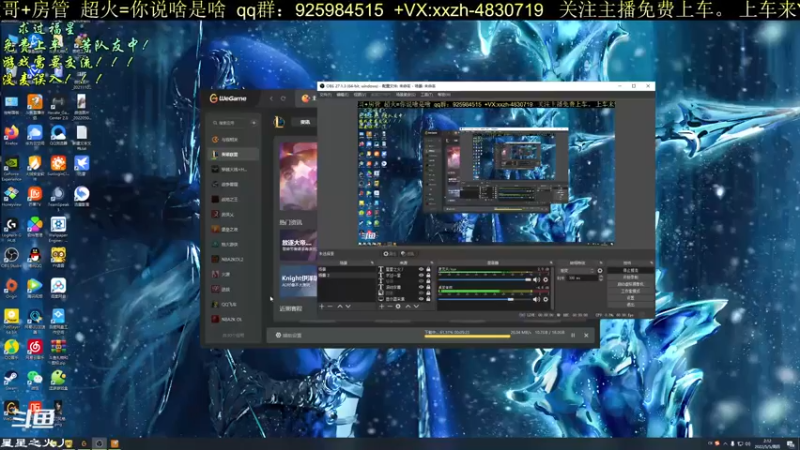Click the WeGame download progress bar

(467, 336)
